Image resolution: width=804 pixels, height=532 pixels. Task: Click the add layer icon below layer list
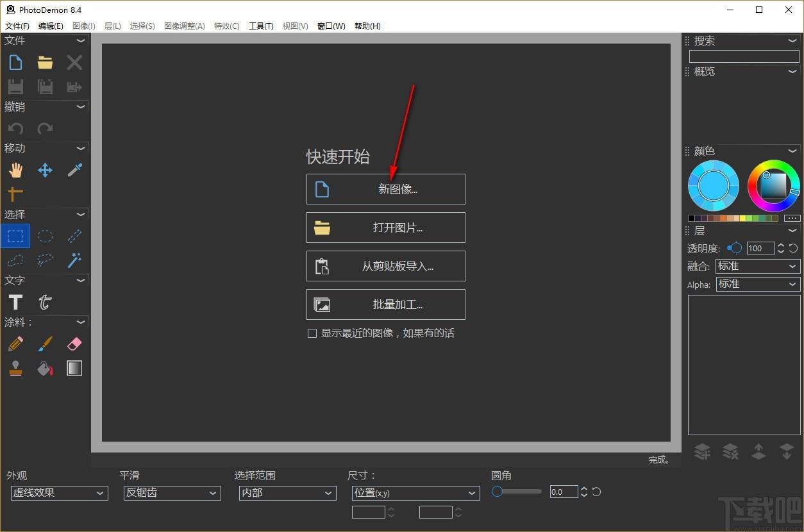point(703,452)
